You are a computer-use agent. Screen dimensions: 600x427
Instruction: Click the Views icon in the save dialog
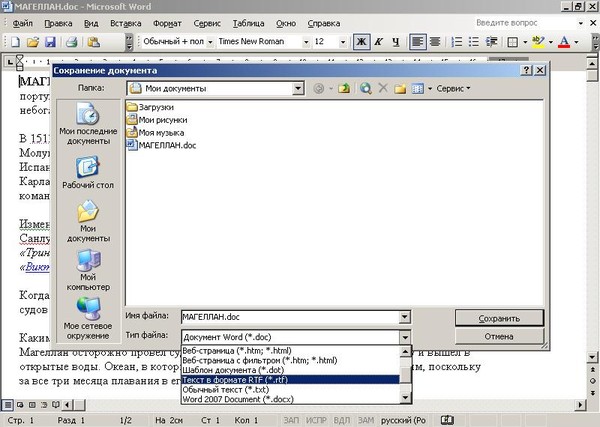(417, 89)
